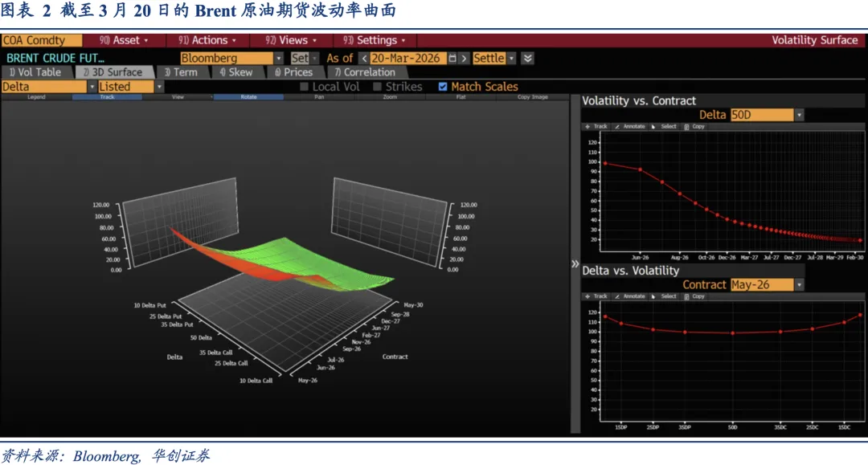868x465 pixels.
Task: Activate Track mode in 3D surface toolbar
Action: tap(107, 96)
